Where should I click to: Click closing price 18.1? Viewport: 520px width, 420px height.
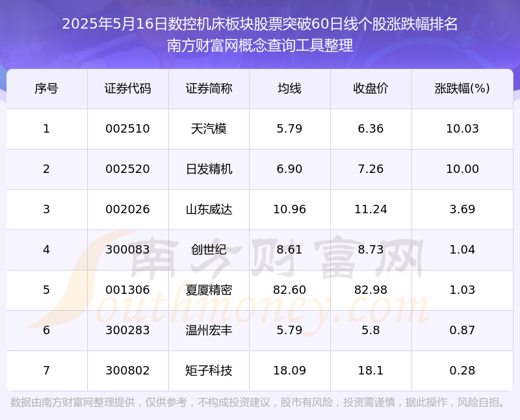point(370,371)
